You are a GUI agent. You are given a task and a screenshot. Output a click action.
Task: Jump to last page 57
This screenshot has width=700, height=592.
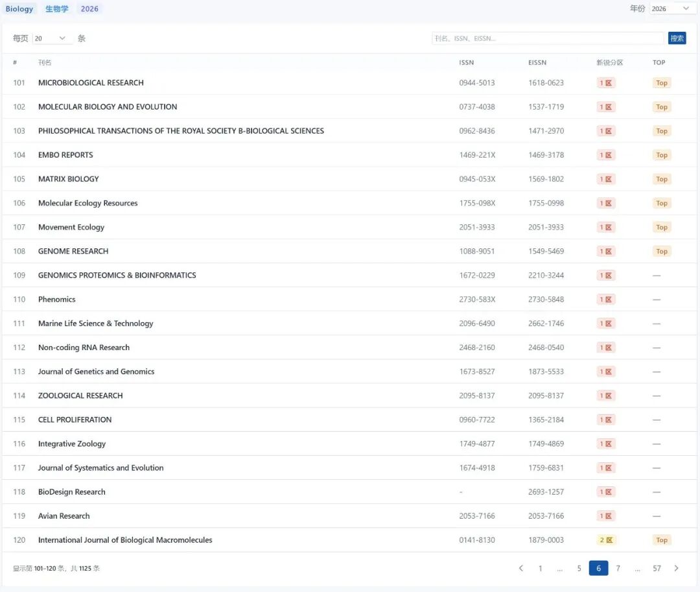[657, 568]
